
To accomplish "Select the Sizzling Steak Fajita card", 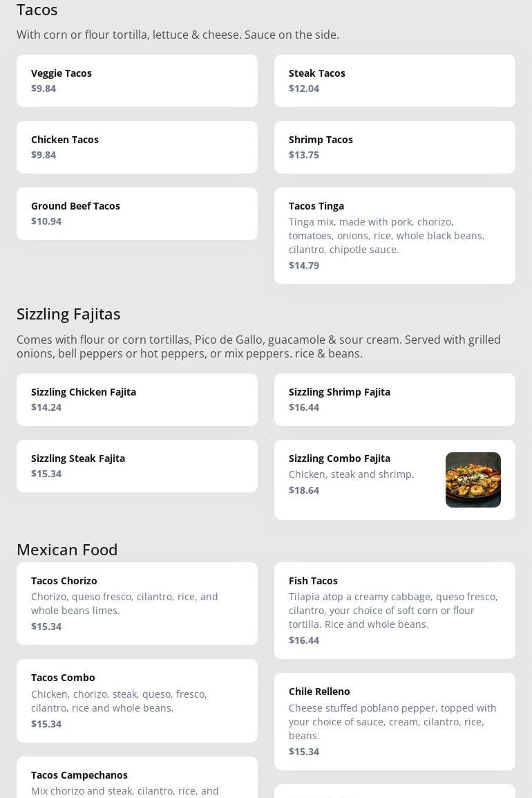I will (x=137, y=466).
